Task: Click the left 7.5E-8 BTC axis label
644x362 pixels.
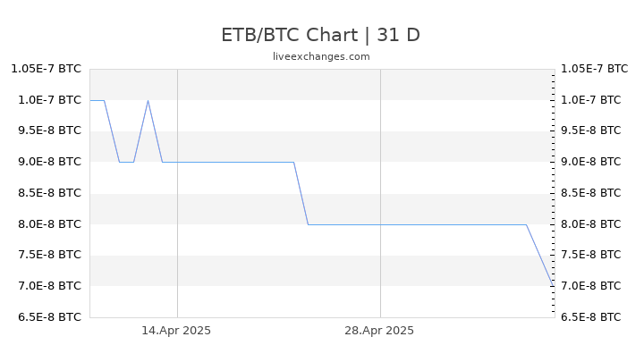Action: (50, 255)
